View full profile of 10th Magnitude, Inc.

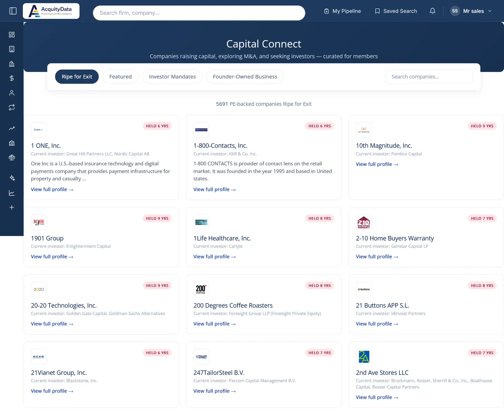377,164
